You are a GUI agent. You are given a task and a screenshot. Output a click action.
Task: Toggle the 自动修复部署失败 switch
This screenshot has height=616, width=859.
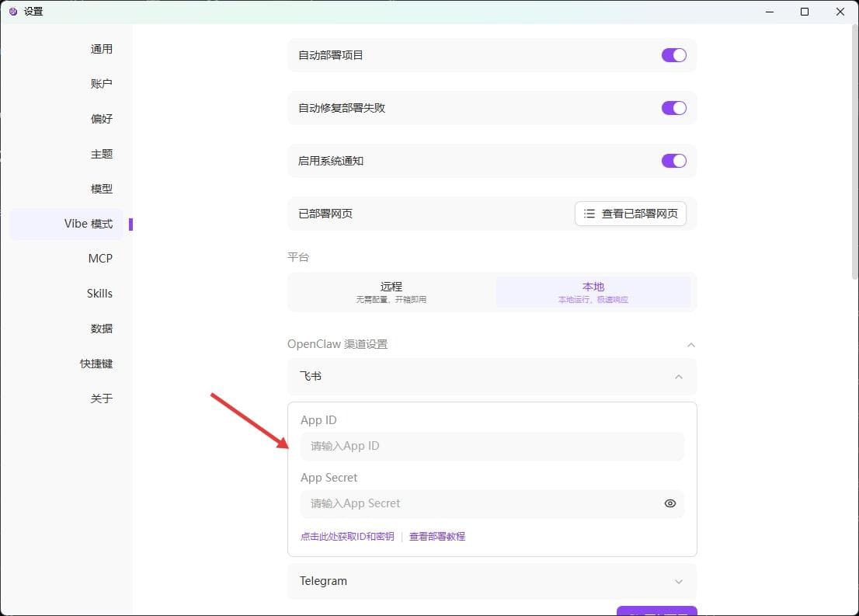(674, 108)
